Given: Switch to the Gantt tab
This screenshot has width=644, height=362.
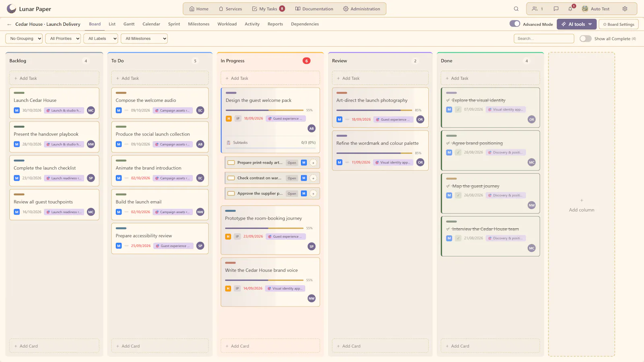Looking at the screenshot, I should coord(129,24).
